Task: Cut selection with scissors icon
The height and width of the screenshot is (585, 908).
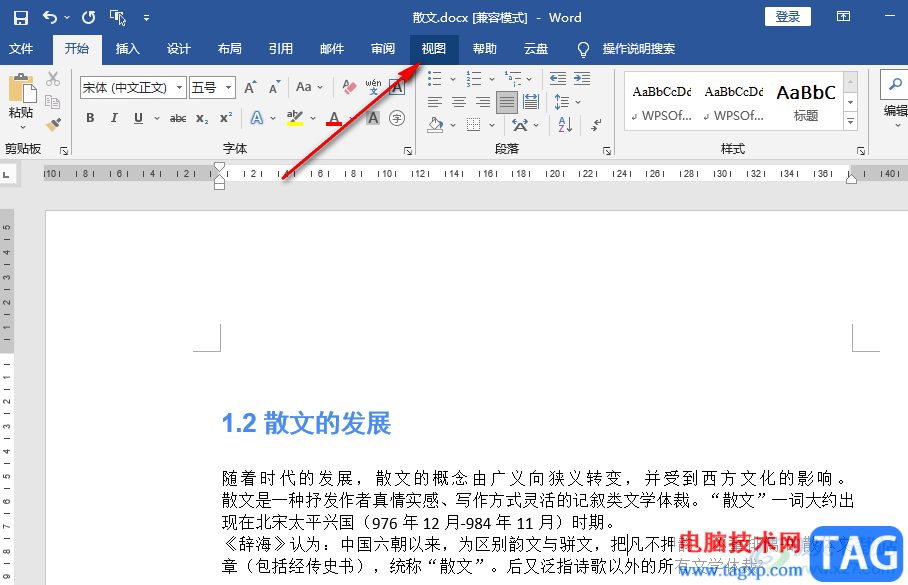Action: (x=53, y=79)
